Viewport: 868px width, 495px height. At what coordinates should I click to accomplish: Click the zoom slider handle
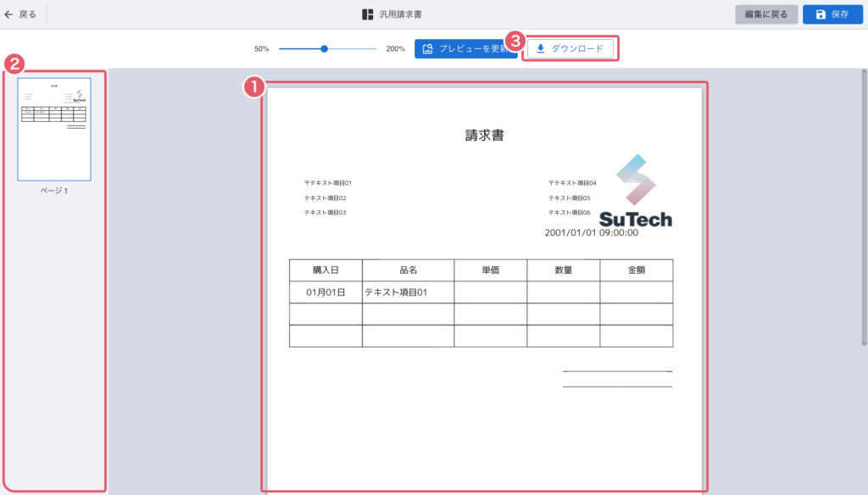[x=324, y=49]
